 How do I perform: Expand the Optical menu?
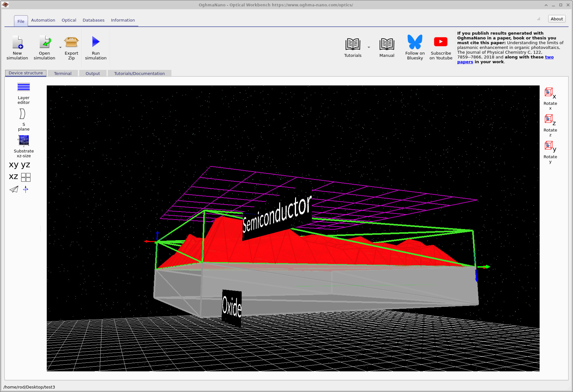pyautogui.click(x=69, y=20)
